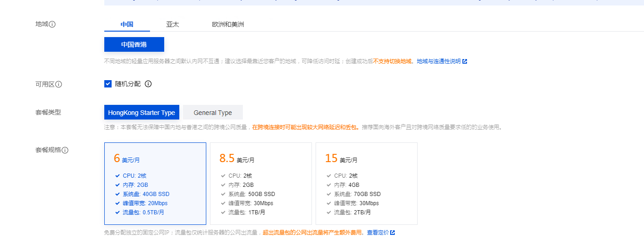Open the 查看定价 pricing link
644x245 pixels.
(378, 233)
